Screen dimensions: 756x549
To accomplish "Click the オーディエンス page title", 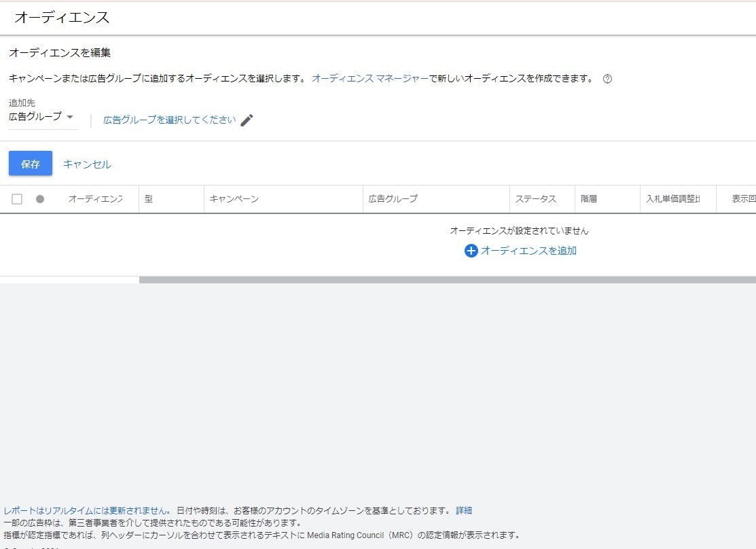I will pos(62,18).
